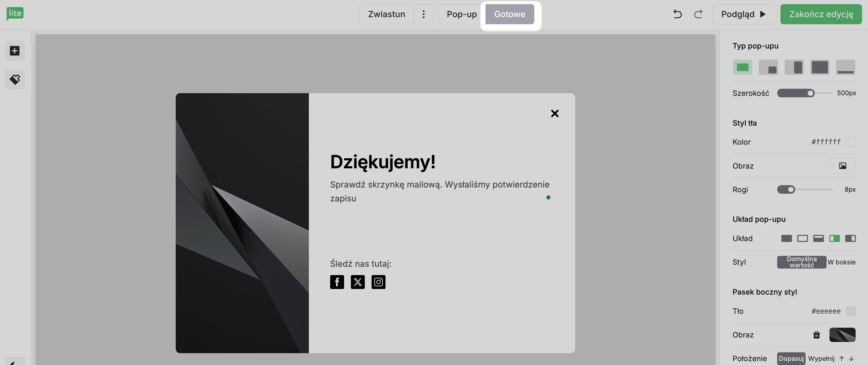
Task: Select the full-screen pop-up type
Action: tap(819, 67)
